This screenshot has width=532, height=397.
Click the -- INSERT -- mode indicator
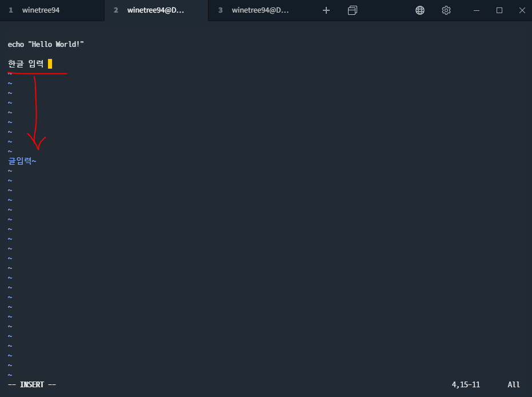(31, 384)
